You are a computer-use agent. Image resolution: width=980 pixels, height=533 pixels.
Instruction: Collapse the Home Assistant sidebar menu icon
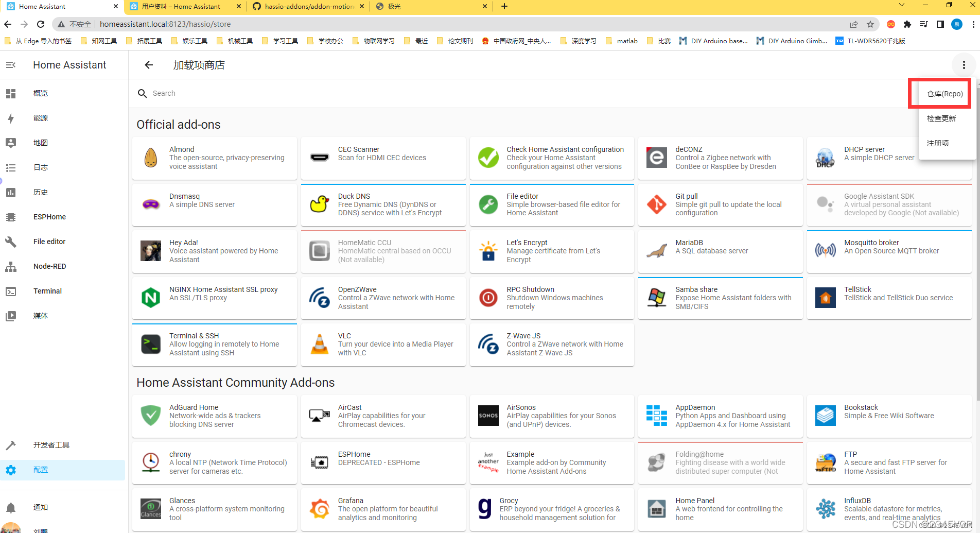coord(11,65)
